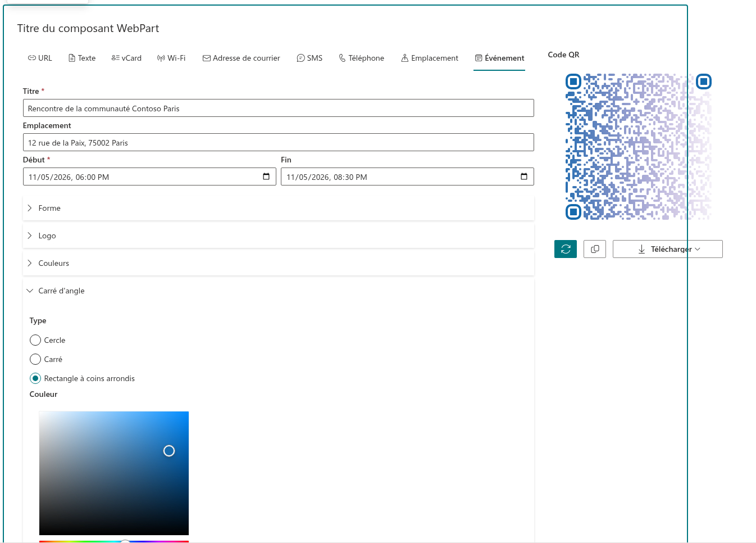Select the Événement tab

click(499, 58)
